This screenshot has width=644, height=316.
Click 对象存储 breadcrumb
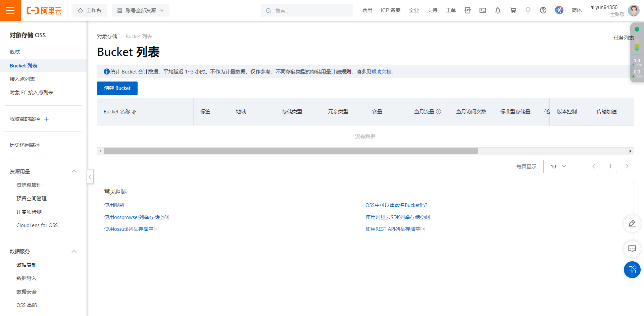click(x=107, y=36)
